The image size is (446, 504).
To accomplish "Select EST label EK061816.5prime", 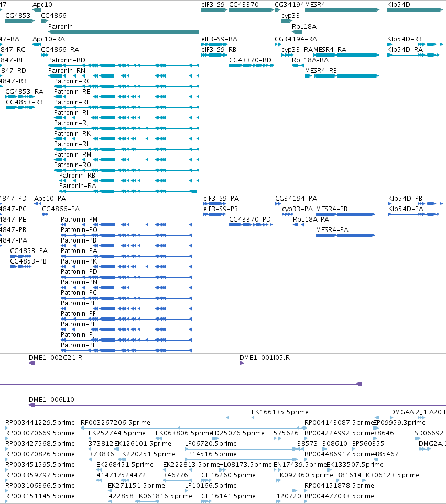I will pyautogui.click(x=164, y=496).
